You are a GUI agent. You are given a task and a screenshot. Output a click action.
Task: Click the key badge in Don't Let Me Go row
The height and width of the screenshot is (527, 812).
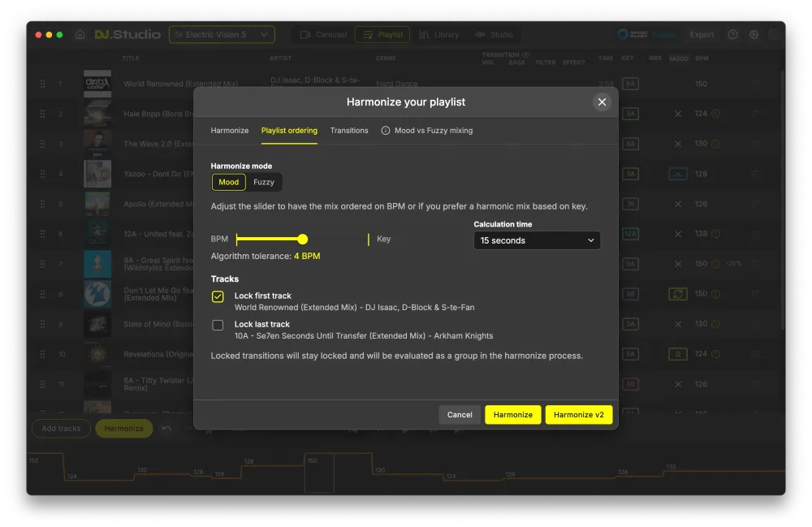click(630, 294)
